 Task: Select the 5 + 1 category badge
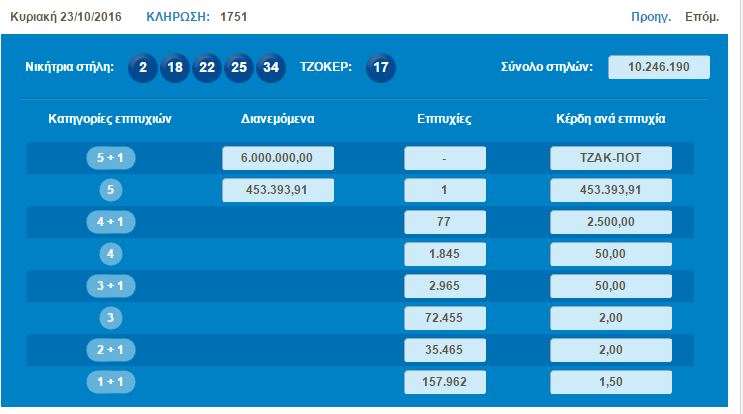pyautogui.click(x=111, y=159)
